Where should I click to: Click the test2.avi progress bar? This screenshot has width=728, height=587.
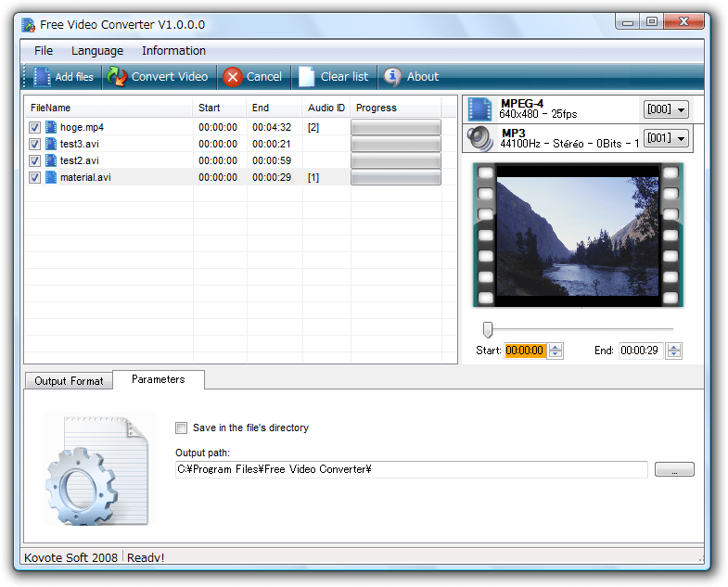396,160
